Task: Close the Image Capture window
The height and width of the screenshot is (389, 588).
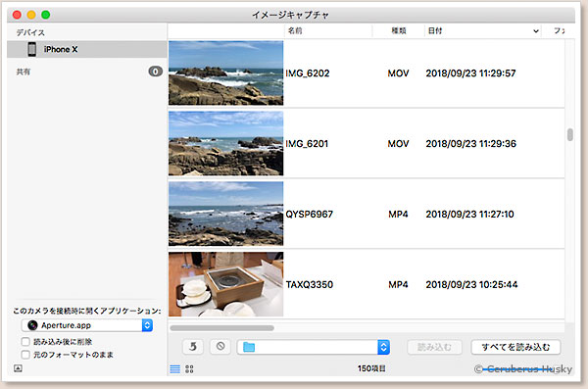Action: click(x=17, y=15)
